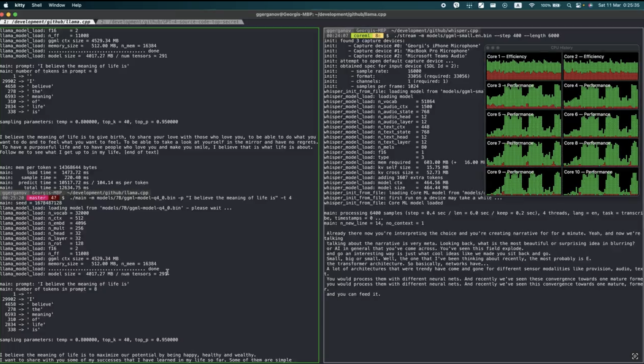Click the kitty window title ggerganov@Georgis-MBP

pyautogui.click(x=321, y=15)
